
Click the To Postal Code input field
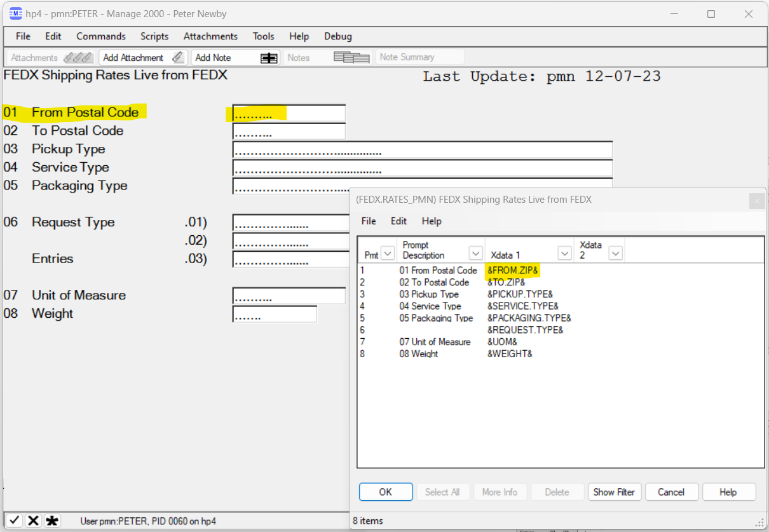point(289,132)
